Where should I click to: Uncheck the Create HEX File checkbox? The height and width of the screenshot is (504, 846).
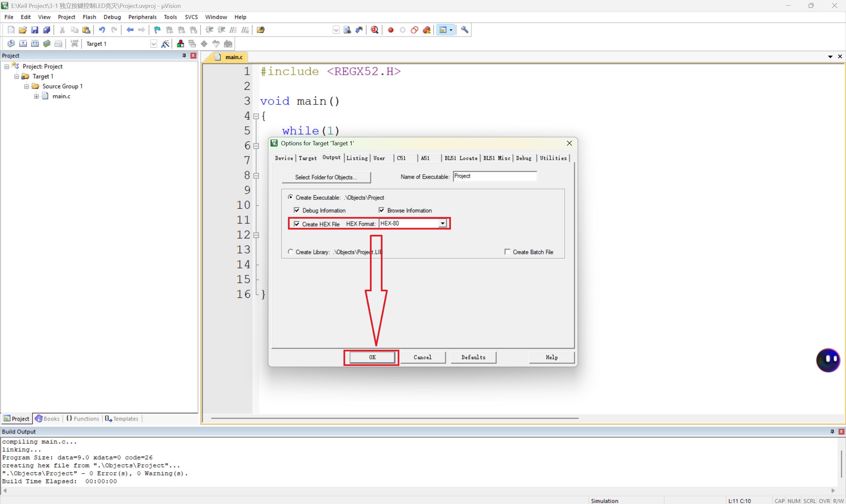297,224
